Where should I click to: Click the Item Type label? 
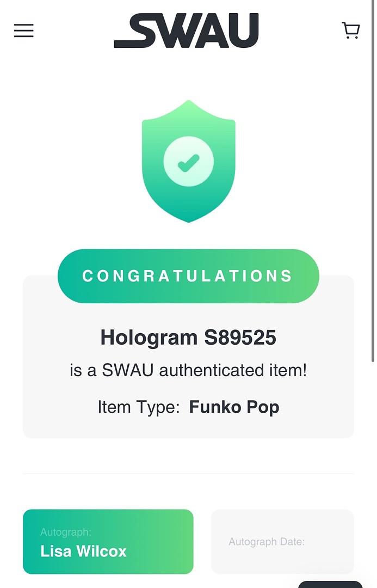point(139,407)
